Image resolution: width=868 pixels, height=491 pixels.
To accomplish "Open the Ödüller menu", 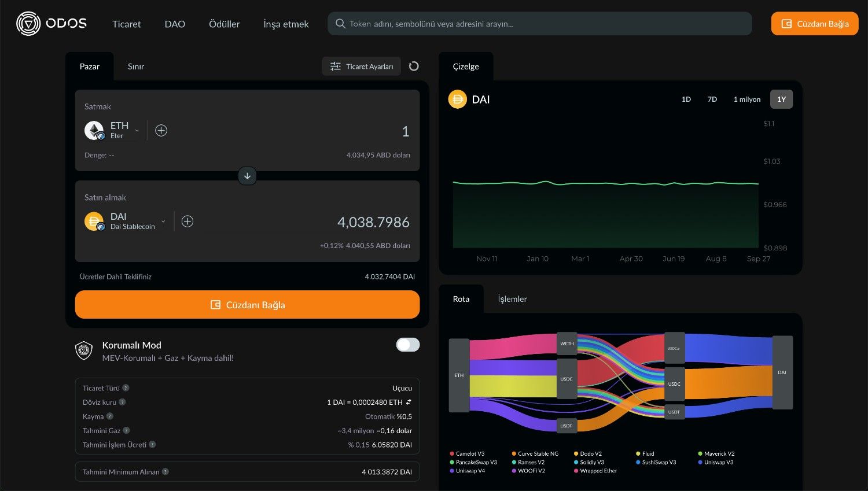I will 224,24.
